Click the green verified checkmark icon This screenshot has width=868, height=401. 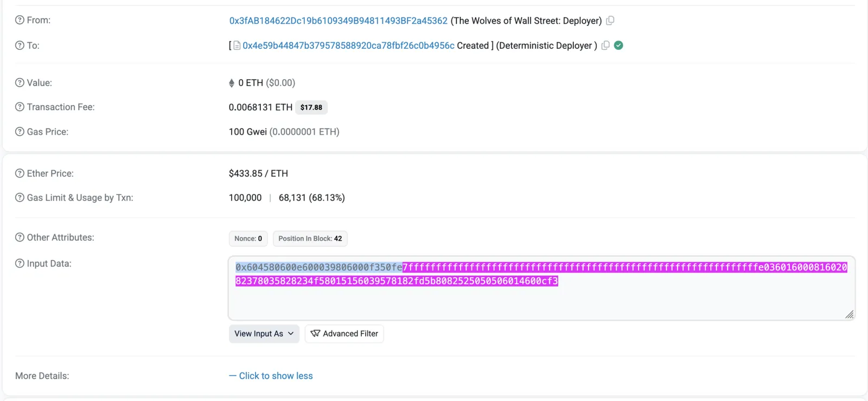pyautogui.click(x=618, y=46)
